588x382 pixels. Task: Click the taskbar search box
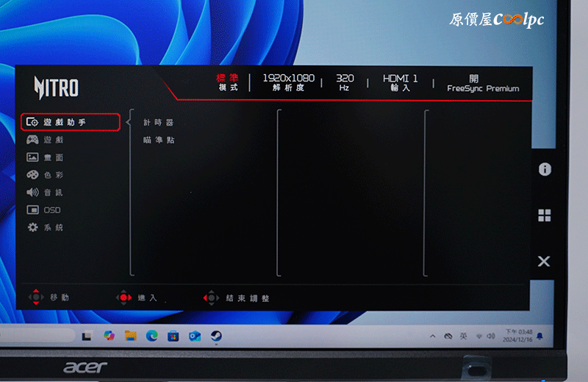tap(37, 336)
